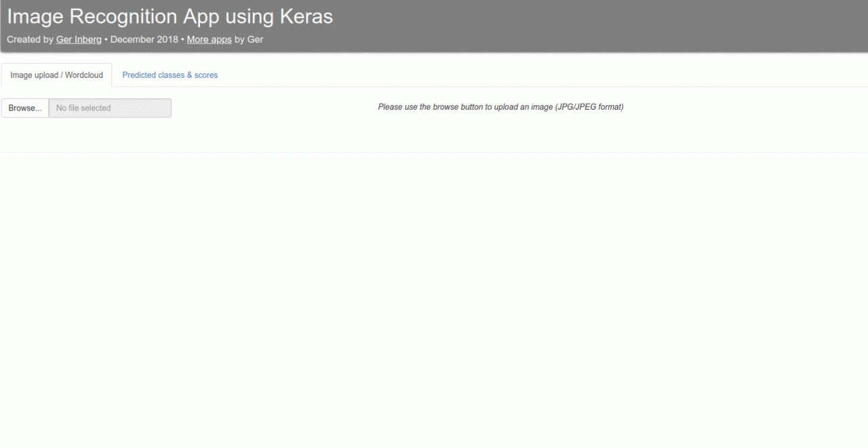Viewport: 868px width, 448px height.
Task: Open the Ger Inberg author link
Action: click(78, 39)
